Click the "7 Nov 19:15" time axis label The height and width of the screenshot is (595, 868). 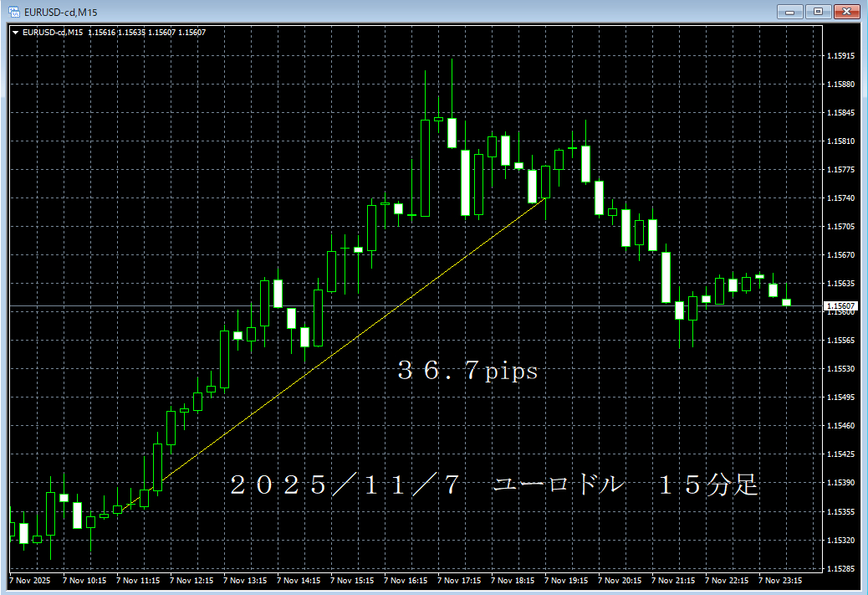tap(566, 580)
